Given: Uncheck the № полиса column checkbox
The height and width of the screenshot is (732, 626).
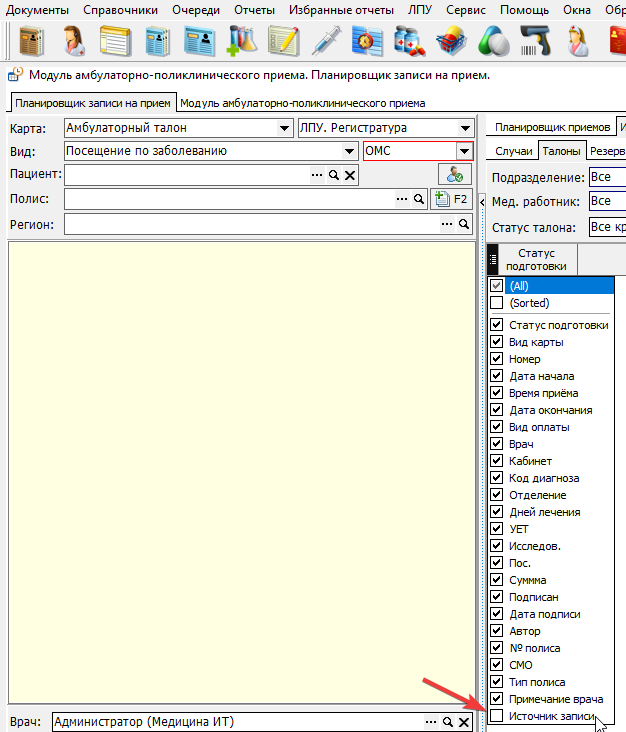Looking at the screenshot, I should click(x=496, y=648).
